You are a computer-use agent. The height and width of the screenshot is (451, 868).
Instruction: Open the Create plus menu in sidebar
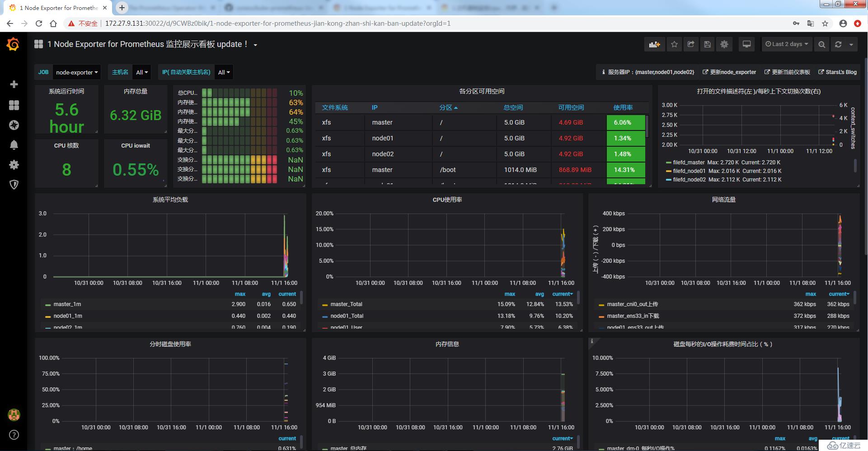[x=14, y=84]
